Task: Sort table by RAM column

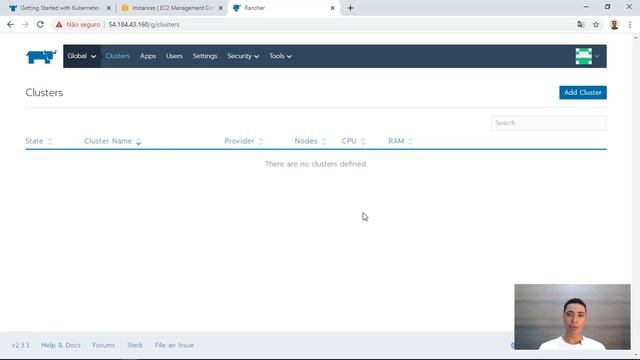Action: tap(400, 141)
